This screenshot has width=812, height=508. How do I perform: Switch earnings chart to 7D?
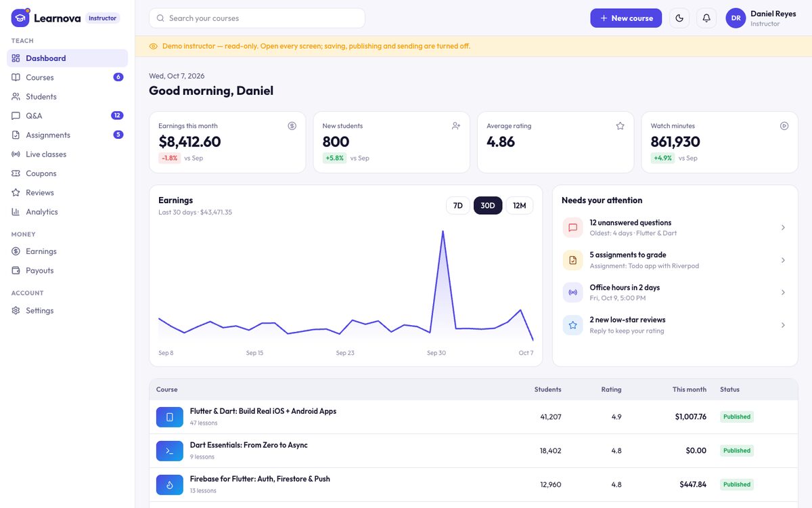pos(458,205)
